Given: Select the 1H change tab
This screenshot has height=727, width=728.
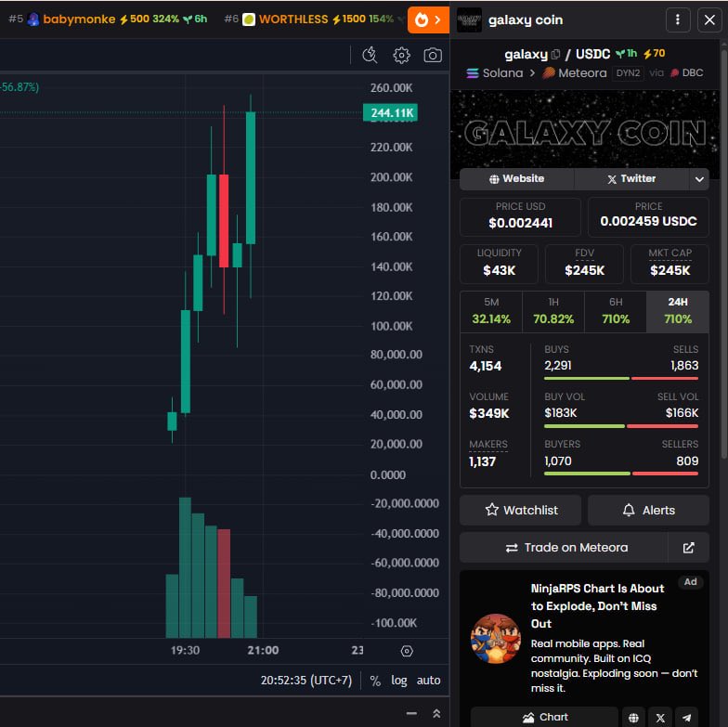Looking at the screenshot, I should tap(553, 312).
